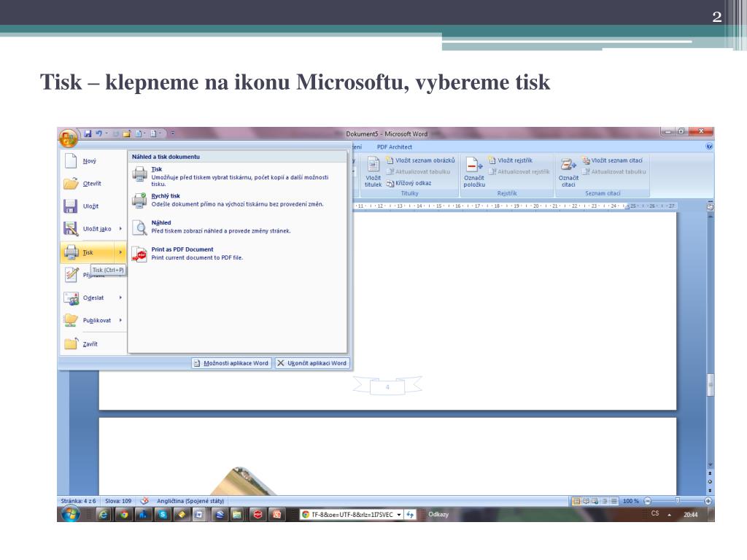Image resolution: width=747 pixels, height=560 pixels.
Task: Open taskbar address bar dropdown arrow
Action: pos(399,515)
